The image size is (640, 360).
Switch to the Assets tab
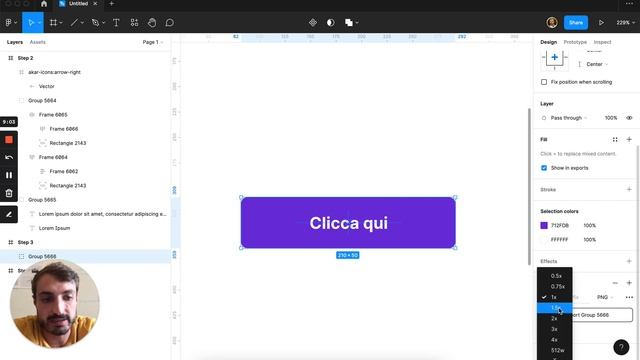[x=38, y=42]
